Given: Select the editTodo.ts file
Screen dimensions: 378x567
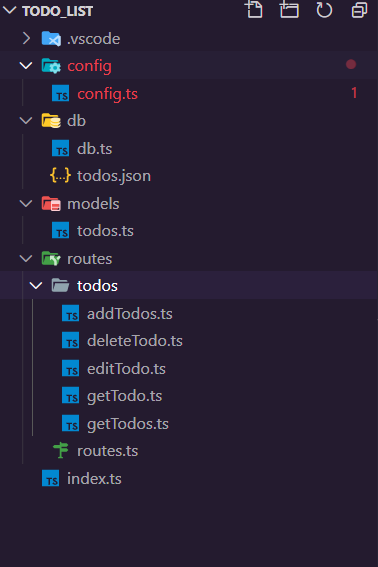Looking at the screenshot, I should point(126,368).
